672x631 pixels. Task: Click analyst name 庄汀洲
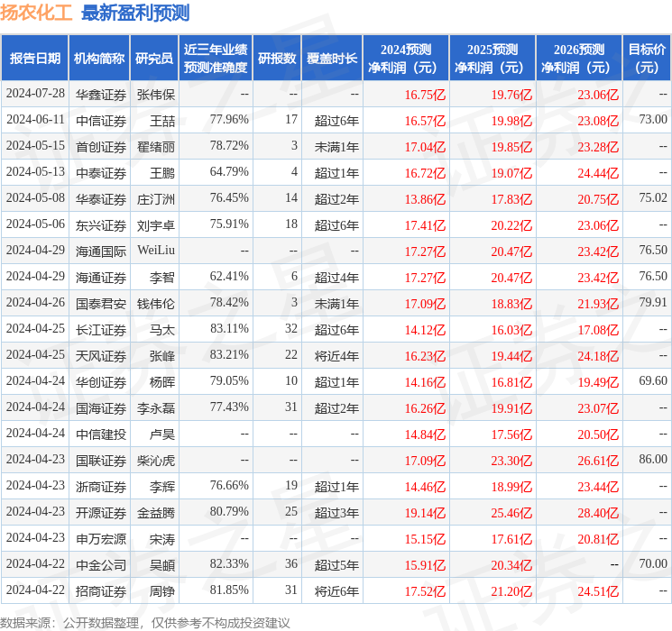pyautogui.click(x=156, y=199)
